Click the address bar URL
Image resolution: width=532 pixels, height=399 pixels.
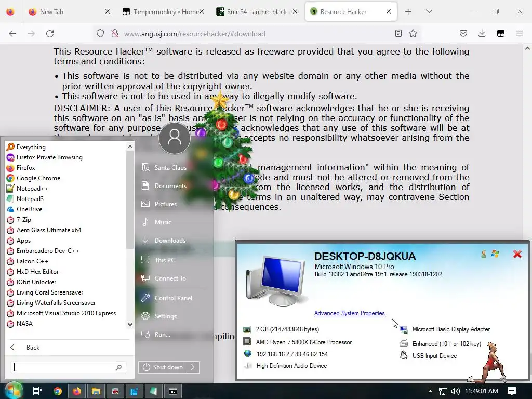(x=194, y=34)
